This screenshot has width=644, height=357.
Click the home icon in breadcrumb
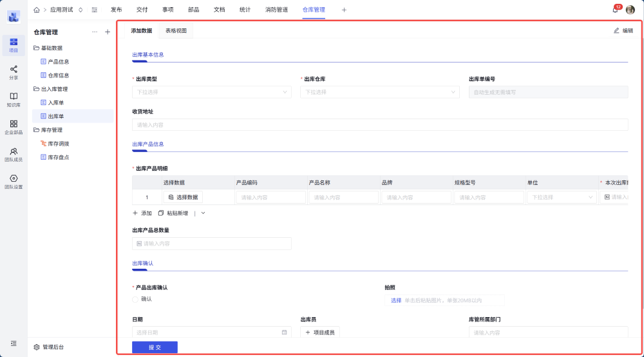[x=36, y=10]
